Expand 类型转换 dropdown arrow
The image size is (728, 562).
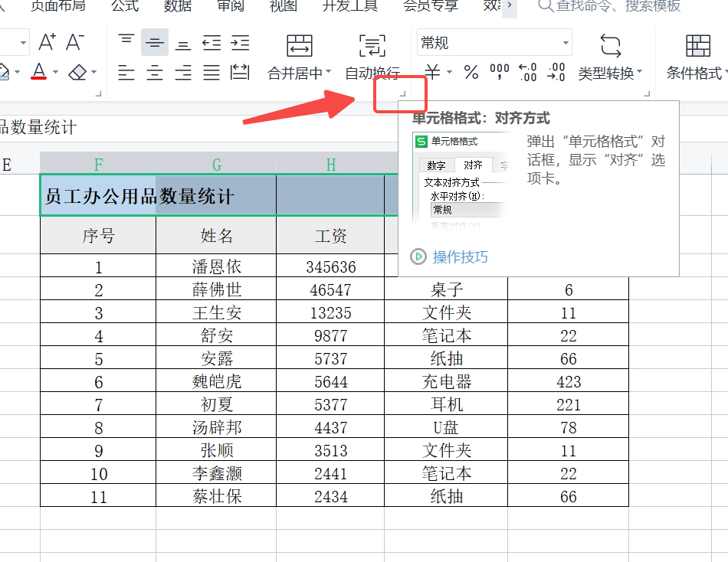639,71
